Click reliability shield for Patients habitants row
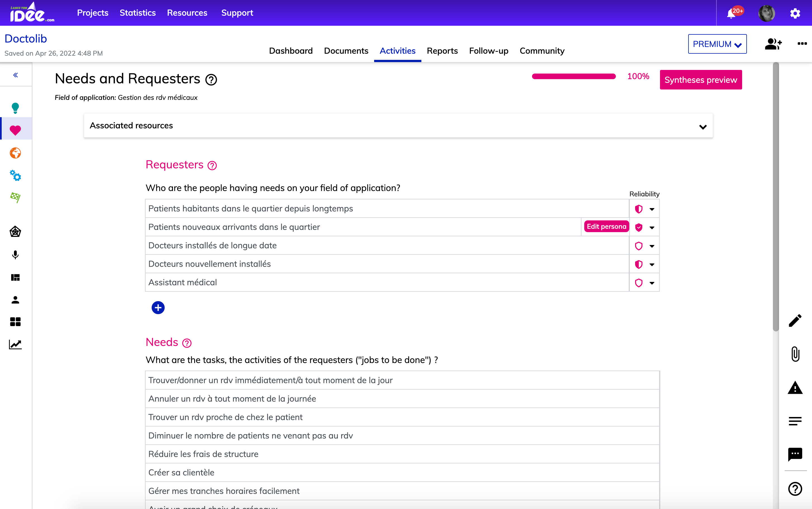 (638, 209)
